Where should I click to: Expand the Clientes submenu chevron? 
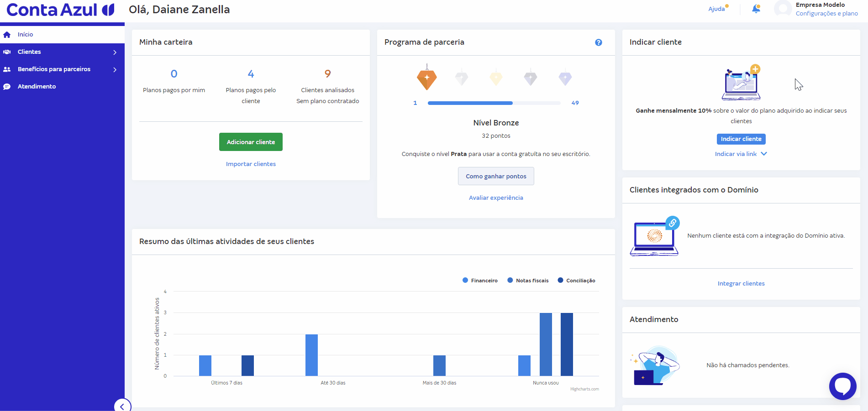point(115,52)
